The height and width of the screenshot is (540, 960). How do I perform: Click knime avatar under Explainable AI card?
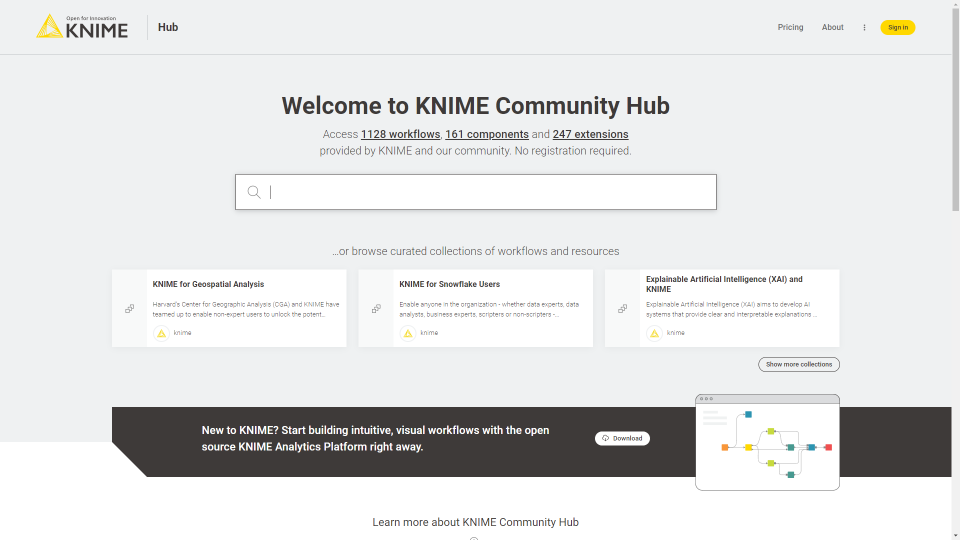(654, 333)
